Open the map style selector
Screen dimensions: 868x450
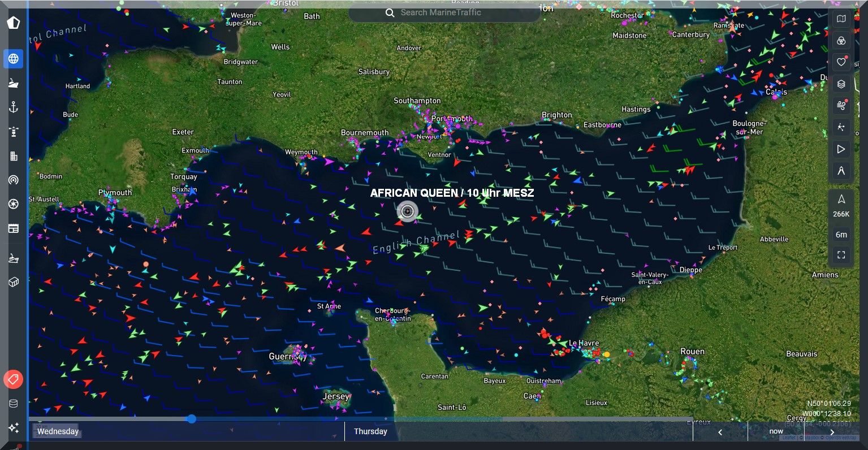coord(841,19)
